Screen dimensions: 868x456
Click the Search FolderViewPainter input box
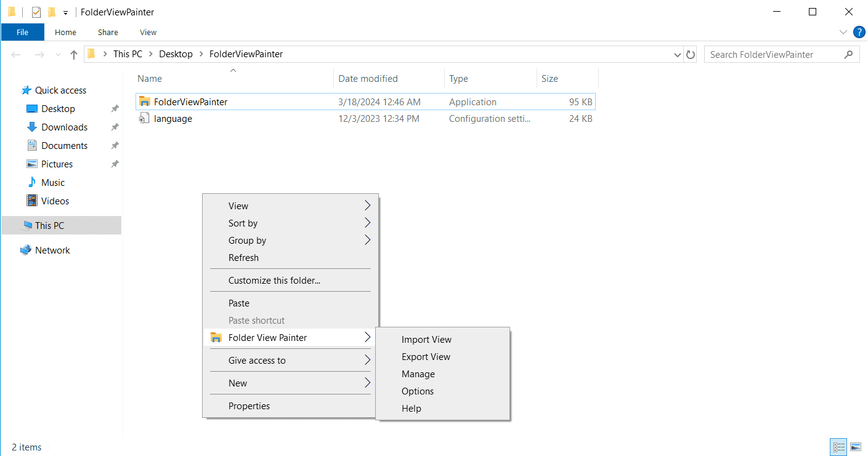tap(773, 55)
